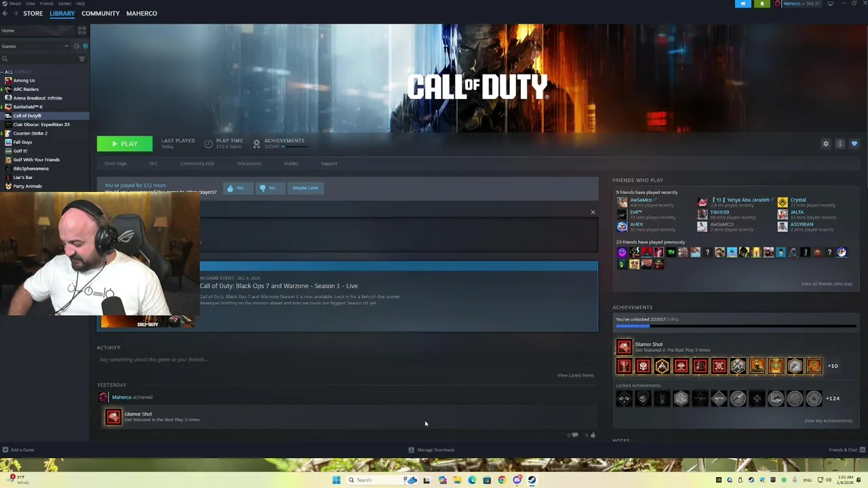Viewport: 868px width, 488px height.
Task: Go back with the back arrow
Action: [5, 14]
